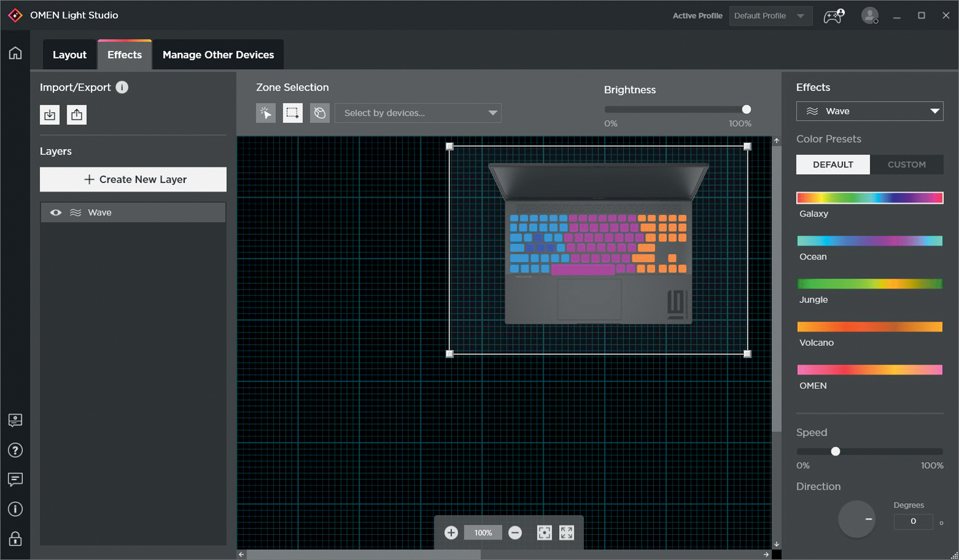Viewport: 959px width, 560px height.
Task: Select the rectangle marquee zone tool
Action: 293,113
